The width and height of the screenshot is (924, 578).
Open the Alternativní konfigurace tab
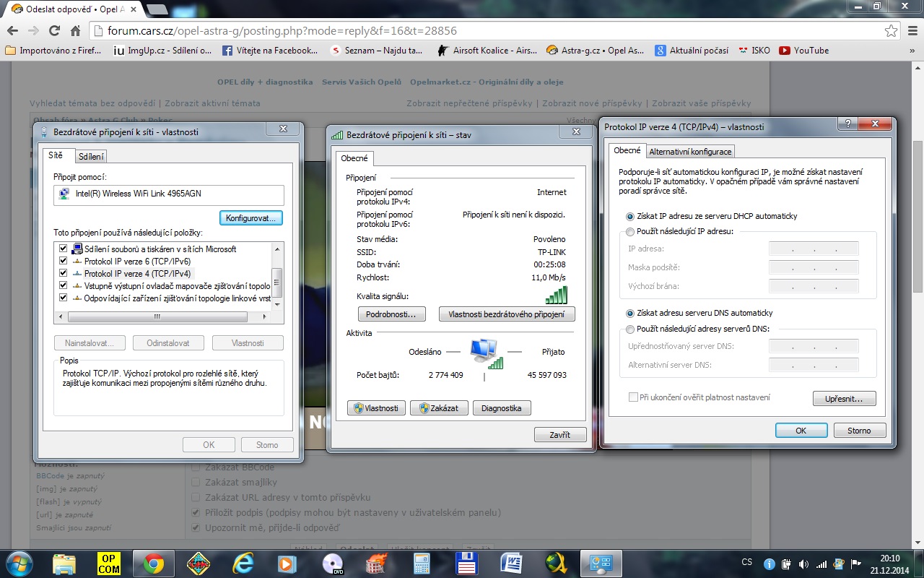[x=690, y=152]
